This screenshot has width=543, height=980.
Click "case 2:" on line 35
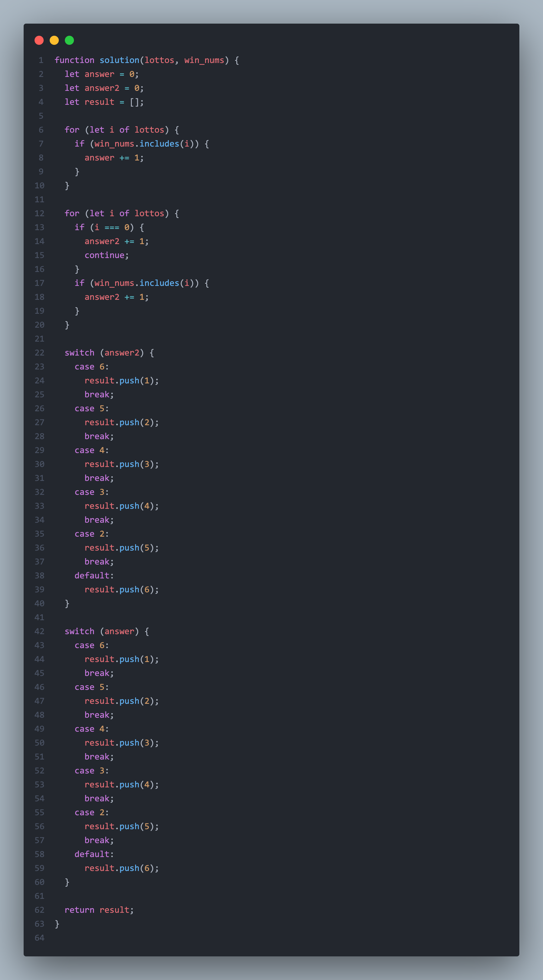coord(92,534)
